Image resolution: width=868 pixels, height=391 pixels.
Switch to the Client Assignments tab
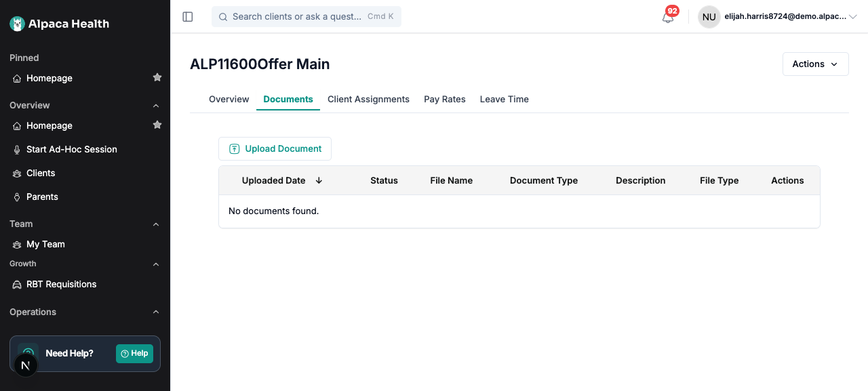(368, 99)
